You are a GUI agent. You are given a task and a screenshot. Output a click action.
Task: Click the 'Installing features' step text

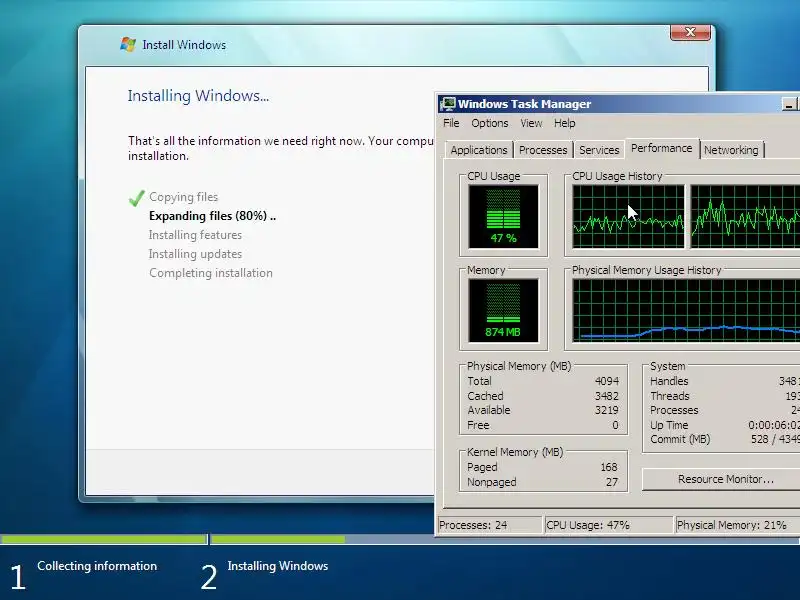(x=195, y=235)
